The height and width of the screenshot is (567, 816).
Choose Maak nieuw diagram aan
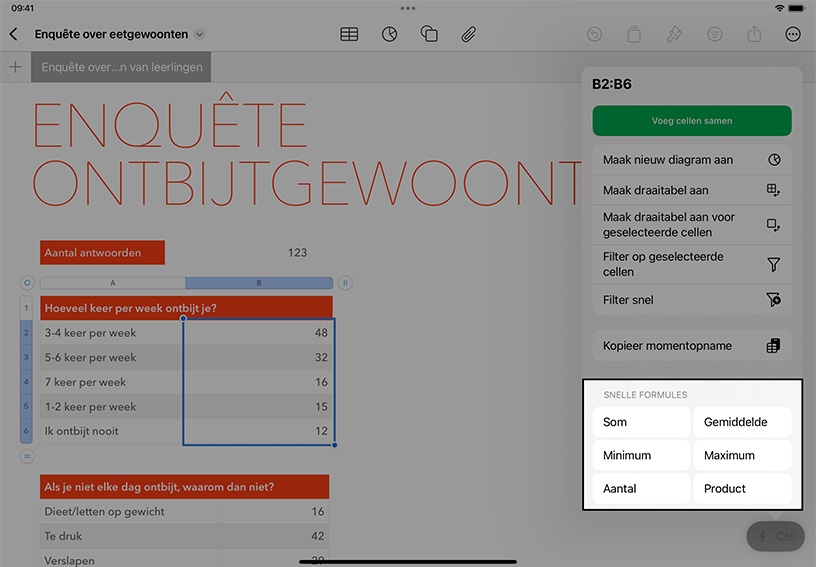[692, 160]
